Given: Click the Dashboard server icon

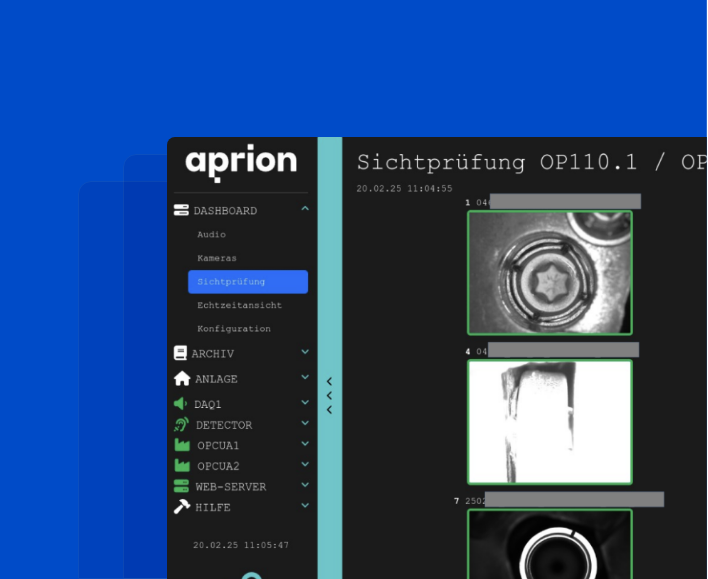Looking at the screenshot, I should click(x=181, y=210).
